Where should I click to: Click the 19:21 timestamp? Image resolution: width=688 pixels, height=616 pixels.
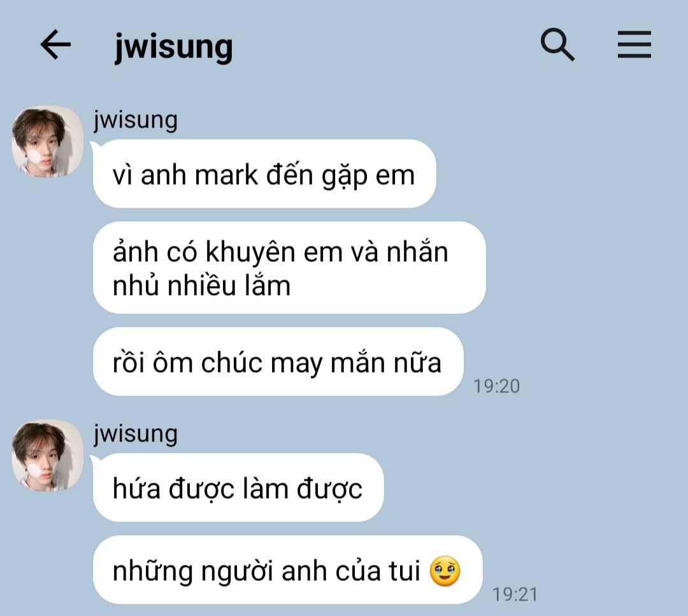tap(515, 594)
